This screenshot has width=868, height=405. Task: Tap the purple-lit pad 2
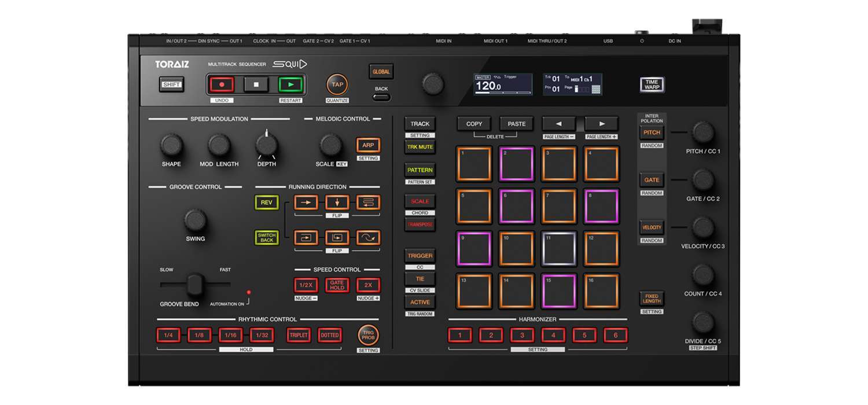[517, 164]
